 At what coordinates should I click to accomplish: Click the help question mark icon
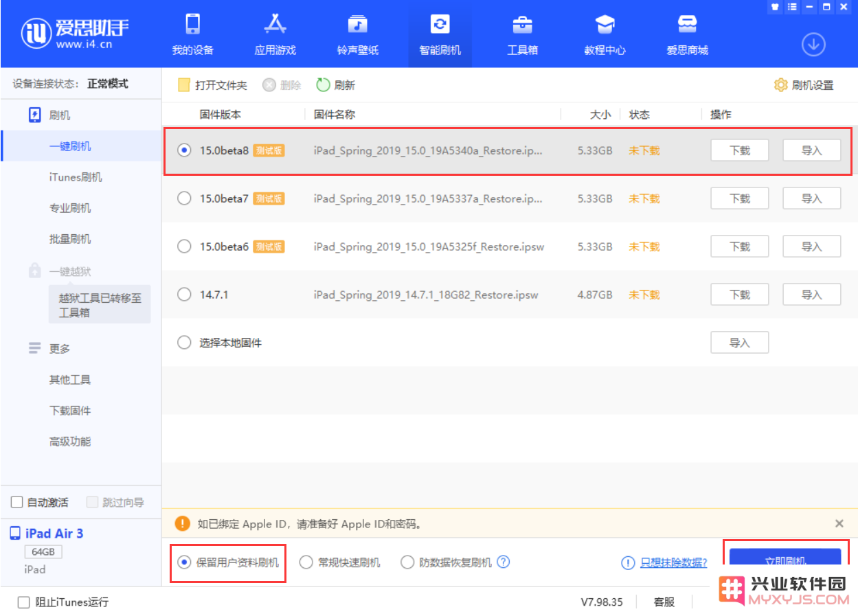504,562
